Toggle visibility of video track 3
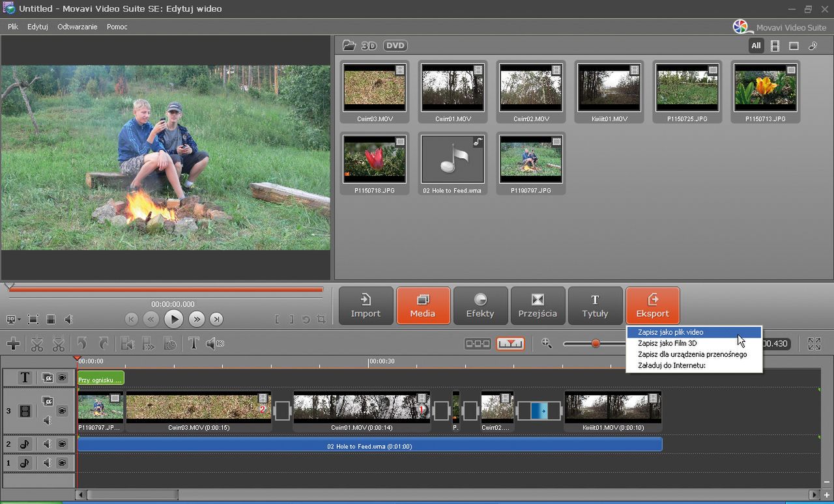The width and height of the screenshot is (834, 504). tap(62, 412)
